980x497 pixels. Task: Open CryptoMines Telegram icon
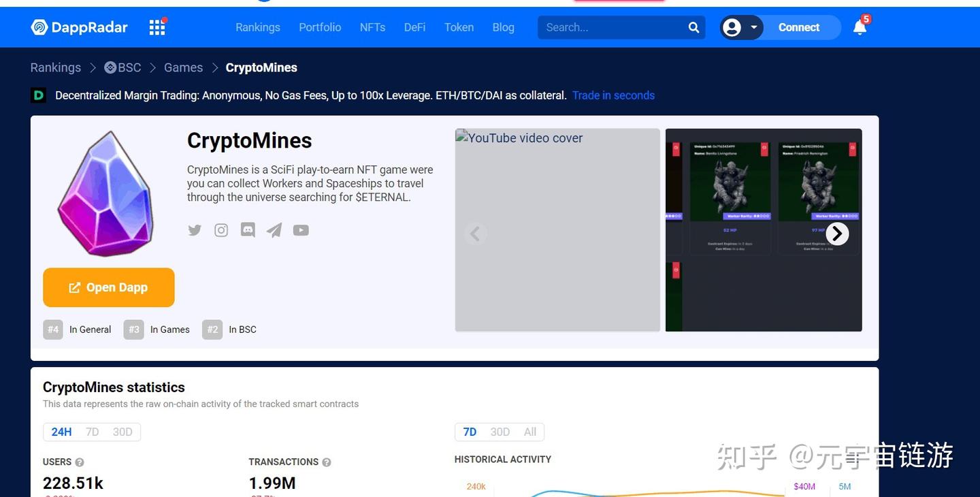(274, 230)
